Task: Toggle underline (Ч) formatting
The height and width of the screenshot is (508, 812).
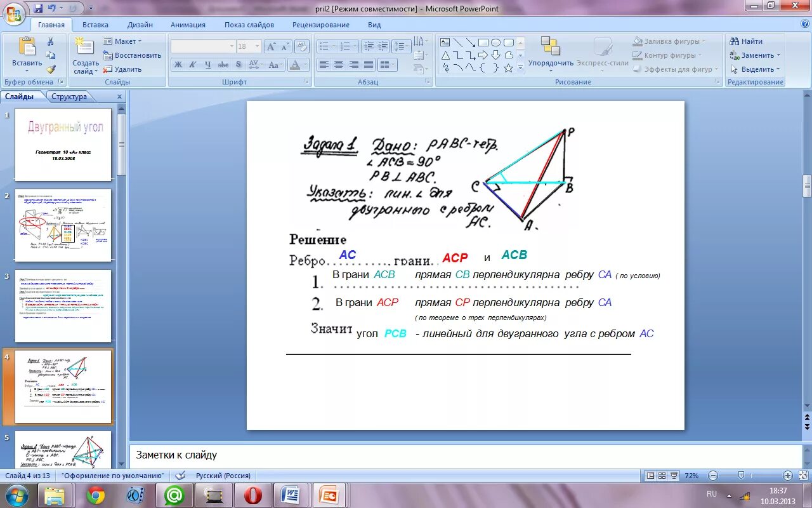Action: coord(207,65)
